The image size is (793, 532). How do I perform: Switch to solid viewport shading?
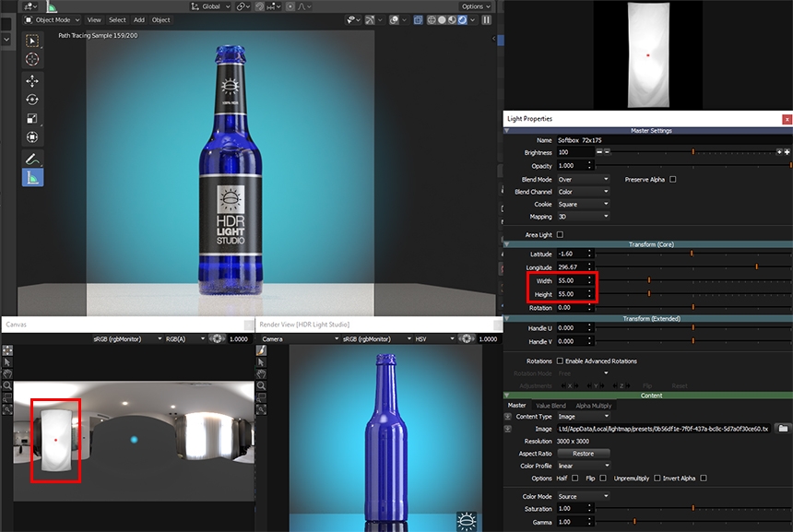pyautogui.click(x=442, y=19)
